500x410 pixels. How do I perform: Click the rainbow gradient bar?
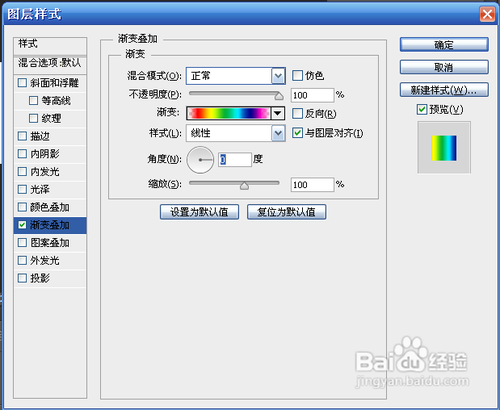[229, 113]
